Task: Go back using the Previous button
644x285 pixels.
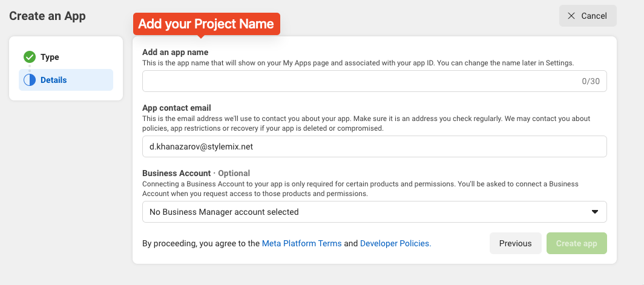Action: pos(515,243)
